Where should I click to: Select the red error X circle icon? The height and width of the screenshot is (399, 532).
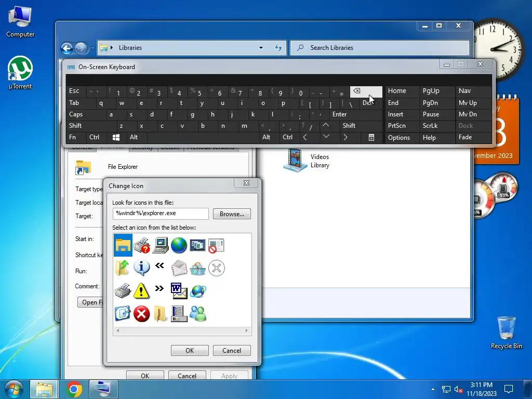coord(141,313)
